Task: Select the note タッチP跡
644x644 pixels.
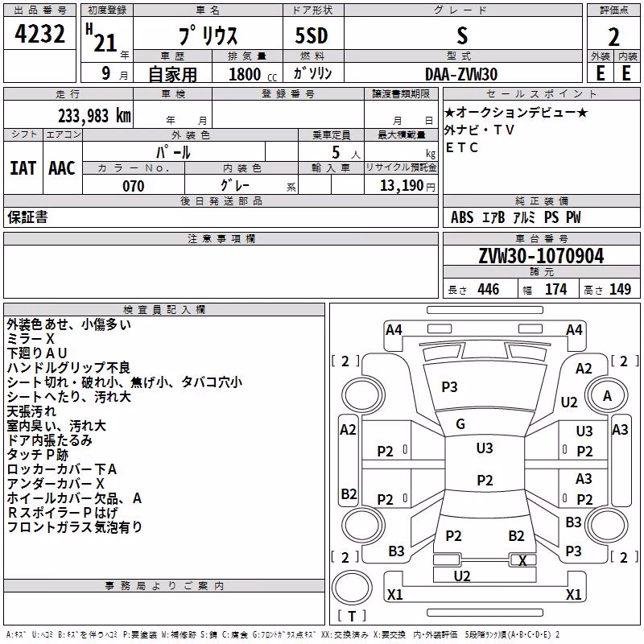Action: coord(37,455)
